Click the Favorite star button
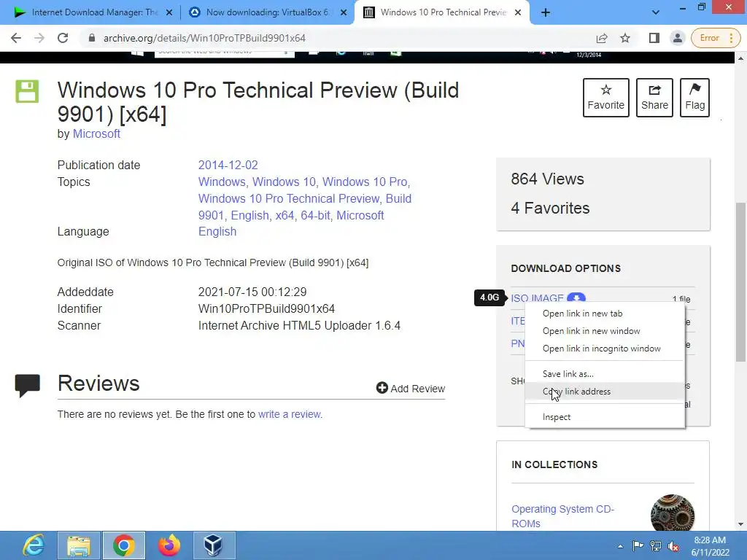The height and width of the screenshot is (560, 747). pyautogui.click(x=606, y=98)
